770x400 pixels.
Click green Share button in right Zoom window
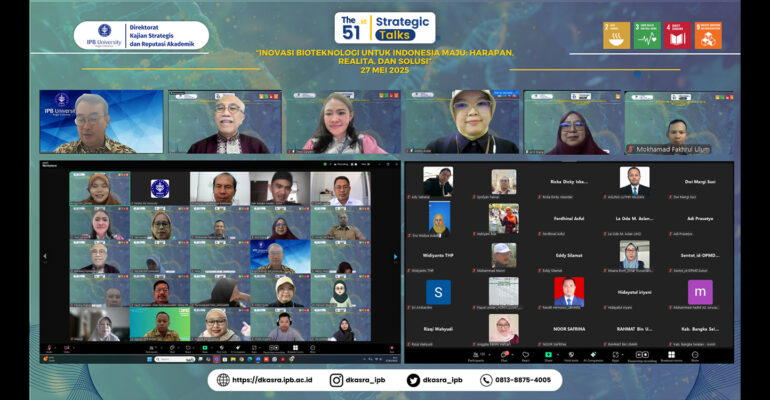tap(549, 357)
